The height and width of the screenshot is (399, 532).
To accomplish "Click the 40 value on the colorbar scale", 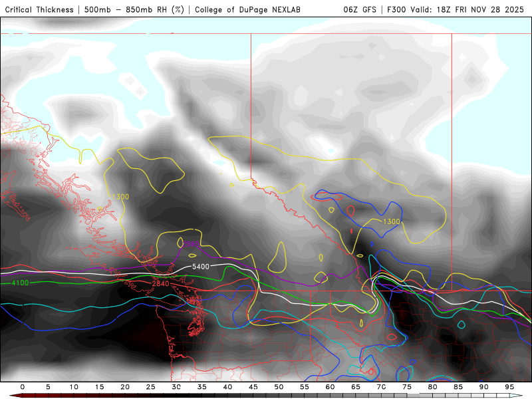I will point(227,387).
